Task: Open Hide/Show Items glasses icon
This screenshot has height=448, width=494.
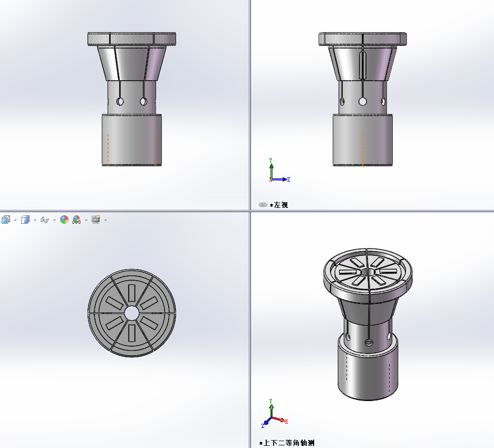Action: click(x=44, y=220)
